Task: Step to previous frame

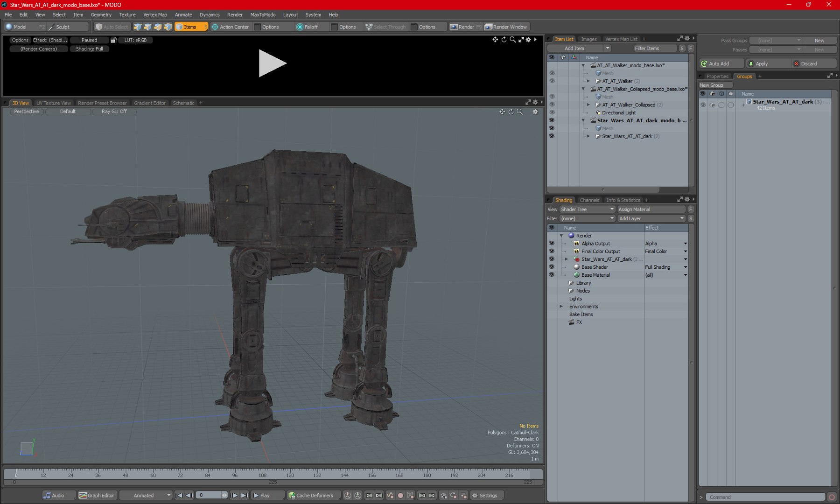Action: coord(189,496)
